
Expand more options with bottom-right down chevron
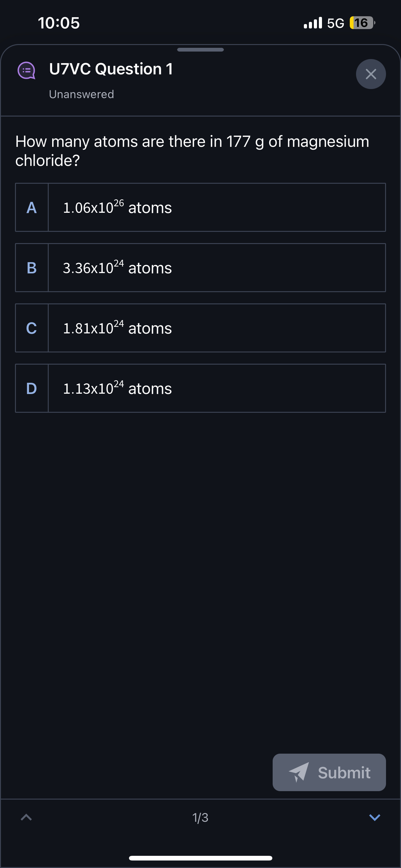(374, 817)
